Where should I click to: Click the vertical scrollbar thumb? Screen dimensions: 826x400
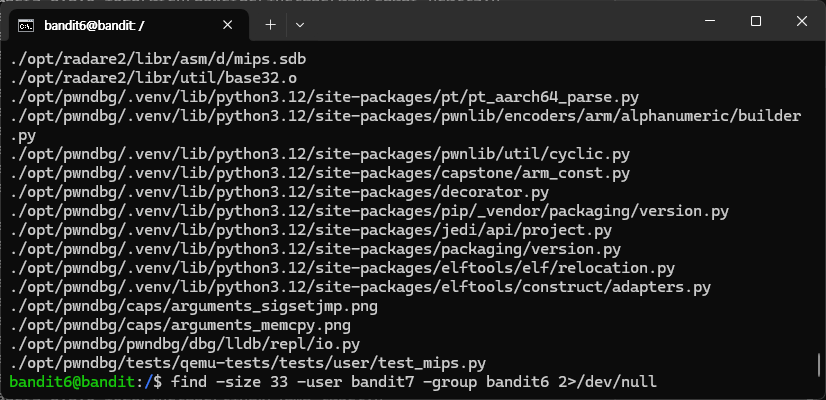819,363
